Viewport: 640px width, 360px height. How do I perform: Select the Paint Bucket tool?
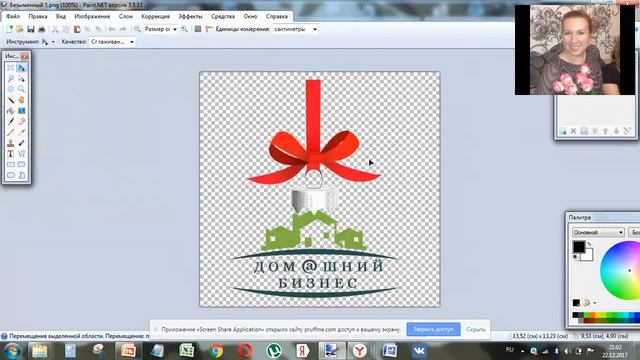pyautogui.click(x=11, y=111)
